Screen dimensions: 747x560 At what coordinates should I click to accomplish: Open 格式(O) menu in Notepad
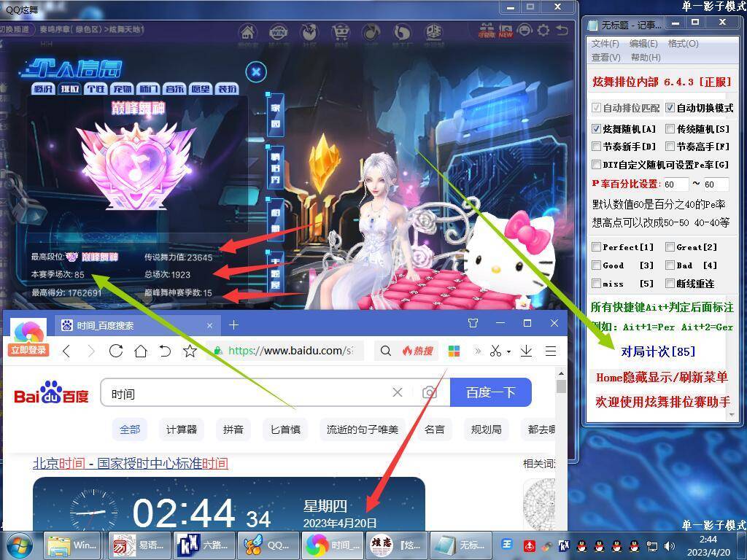pos(683,43)
